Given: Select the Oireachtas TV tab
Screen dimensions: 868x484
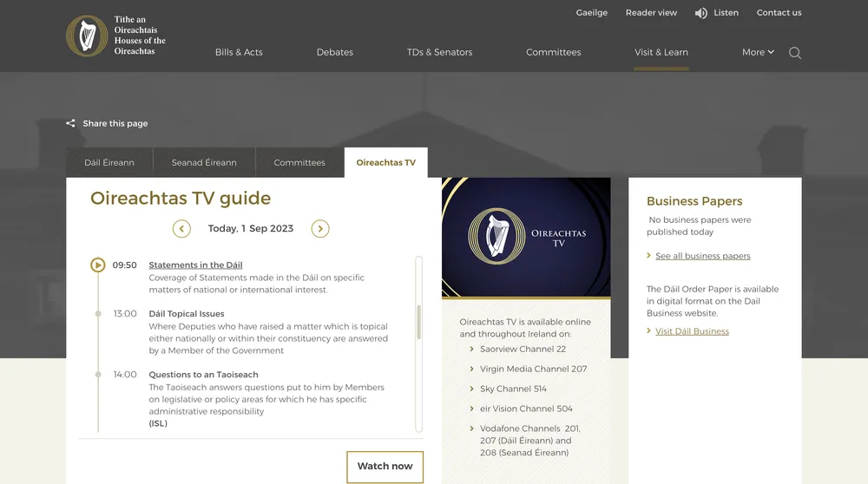Looking at the screenshot, I should [x=386, y=162].
